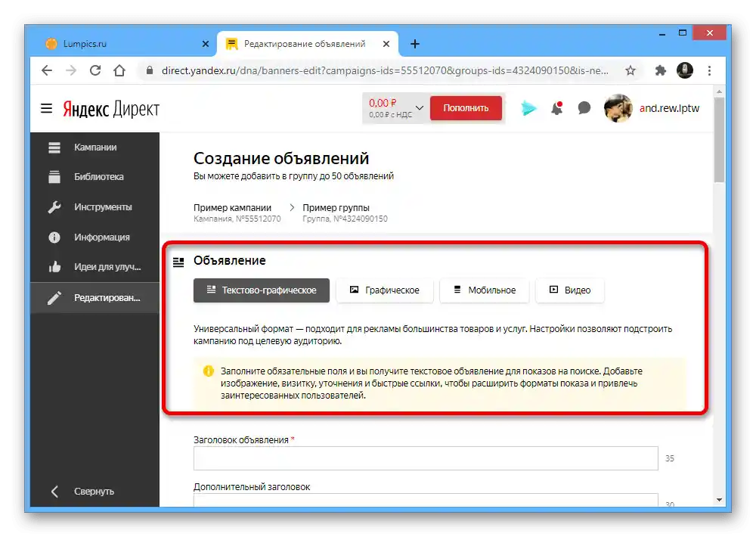Viewport: 756px width, 537px height.
Task: Select Мобильное ad type
Action: [x=485, y=290]
